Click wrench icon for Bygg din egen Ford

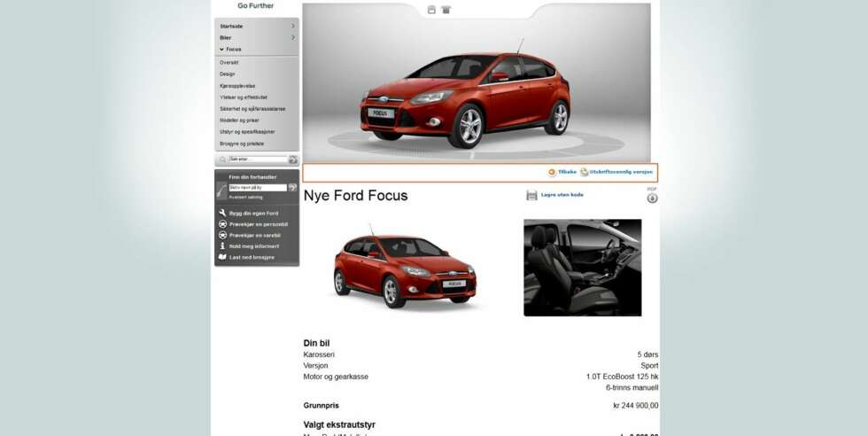click(x=222, y=214)
